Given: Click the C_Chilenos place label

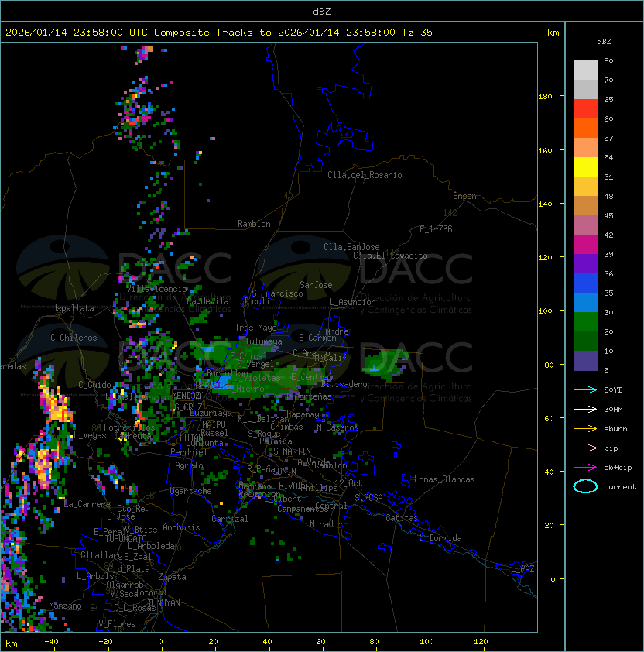Looking at the screenshot, I should click(74, 338).
